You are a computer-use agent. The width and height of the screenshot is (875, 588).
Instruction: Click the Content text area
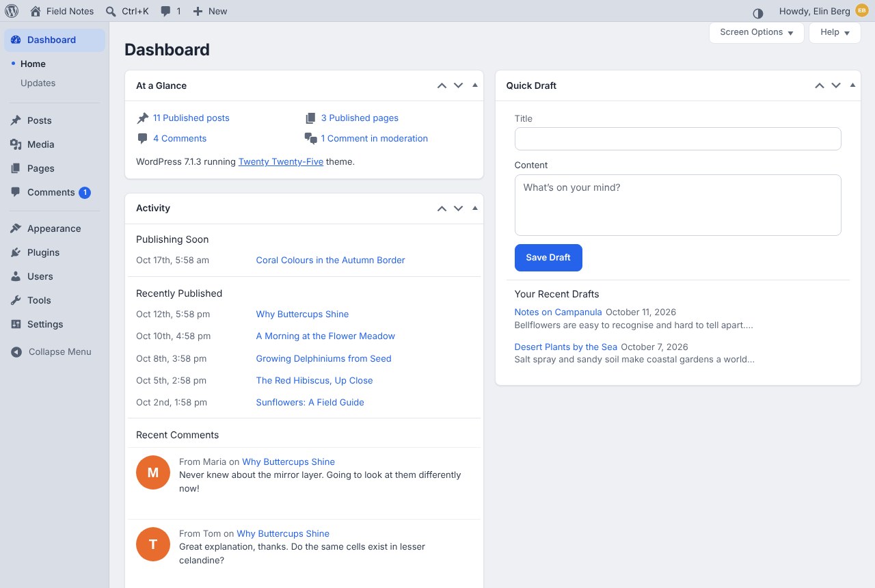click(x=677, y=205)
